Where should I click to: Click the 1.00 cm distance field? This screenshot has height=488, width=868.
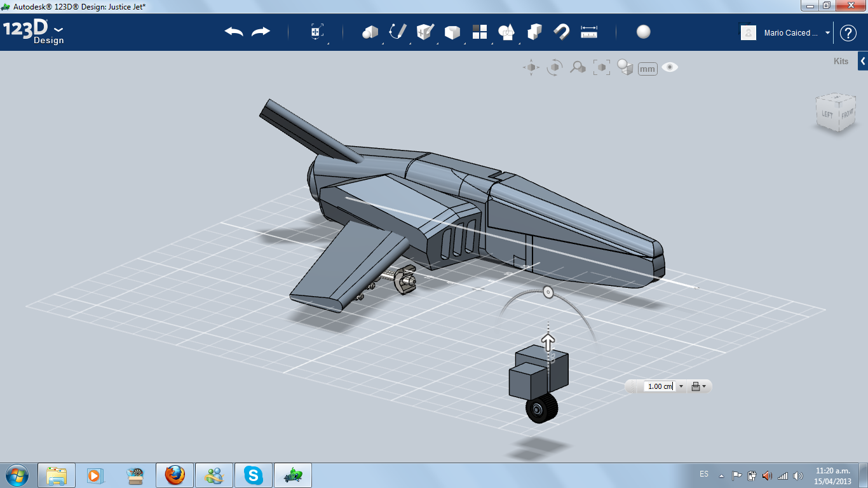click(660, 386)
